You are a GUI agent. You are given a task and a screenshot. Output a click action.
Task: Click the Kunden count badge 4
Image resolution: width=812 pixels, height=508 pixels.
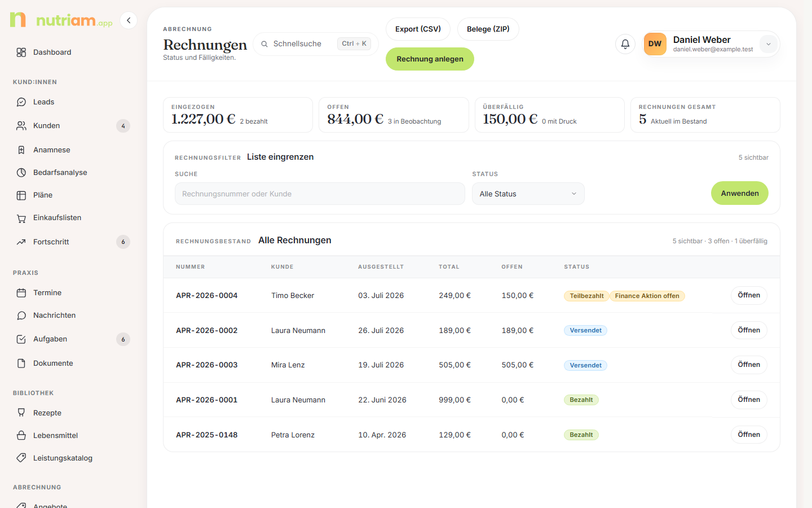click(x=123, y=126)
